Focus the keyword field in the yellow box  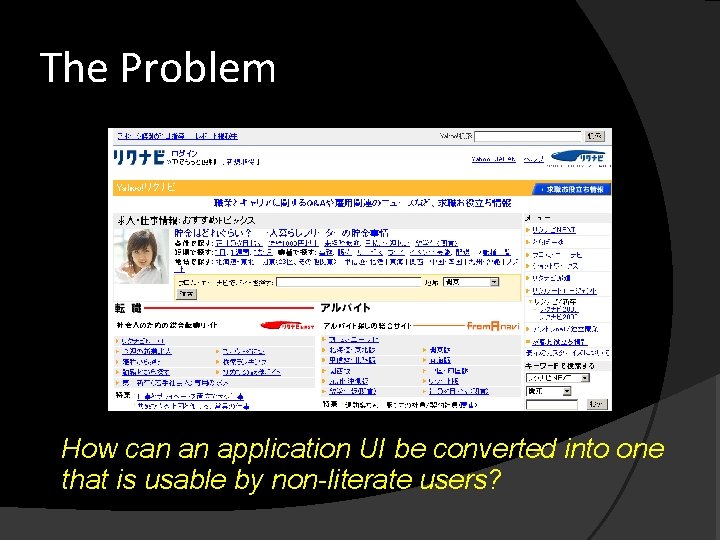point(349,282)
